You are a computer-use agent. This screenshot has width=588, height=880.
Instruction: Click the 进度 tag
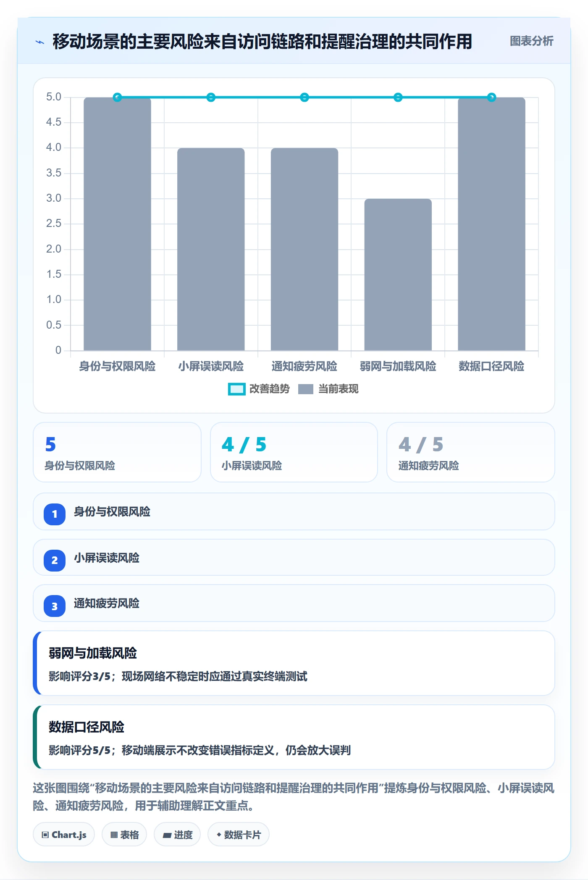177,835
